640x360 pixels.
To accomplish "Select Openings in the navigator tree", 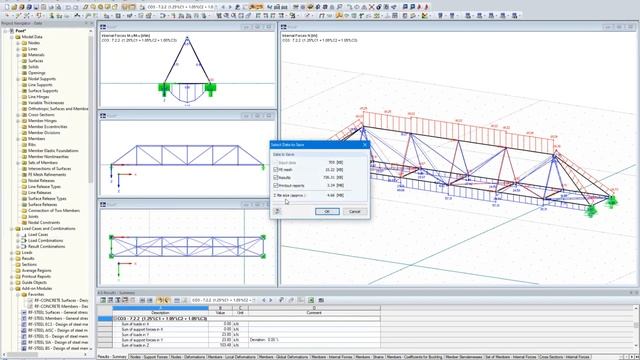I will tap(37, 73).
